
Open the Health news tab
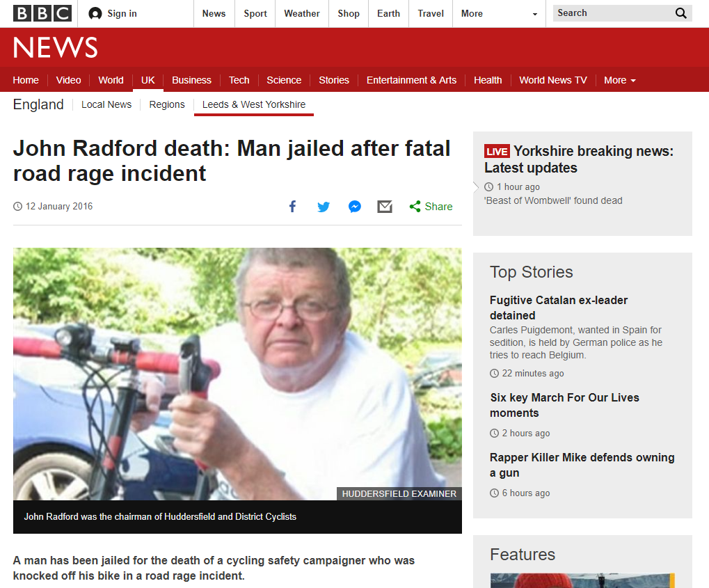[x=488, y=80]
